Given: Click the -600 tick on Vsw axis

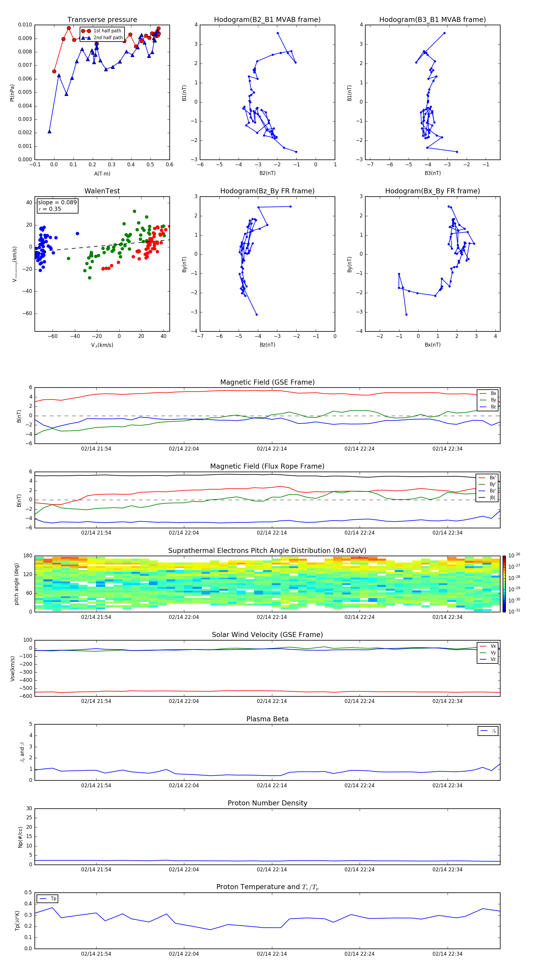Looking at the screenshot, I should [x=25, y=696].
